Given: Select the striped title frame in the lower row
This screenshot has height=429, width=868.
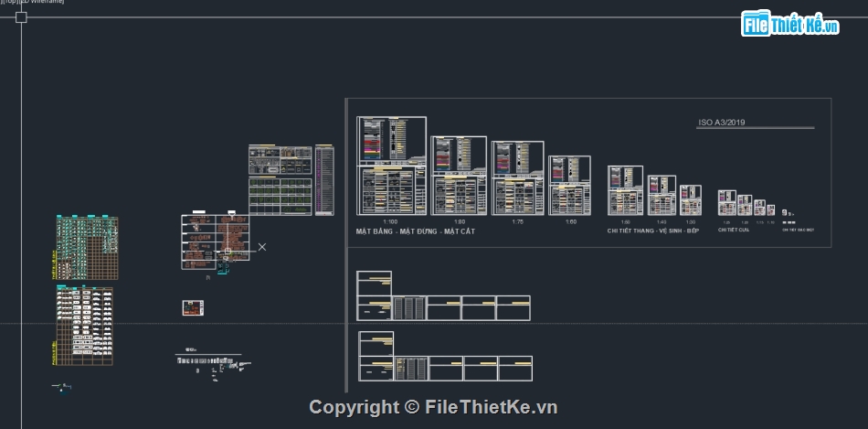Looking at the screenshot, I should tap(411, 369).
